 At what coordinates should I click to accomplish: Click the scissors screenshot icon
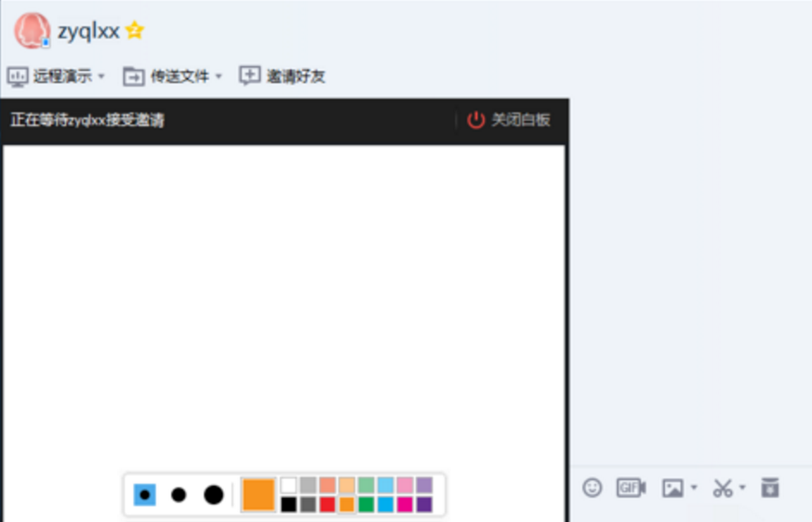[x=723, y=488]
